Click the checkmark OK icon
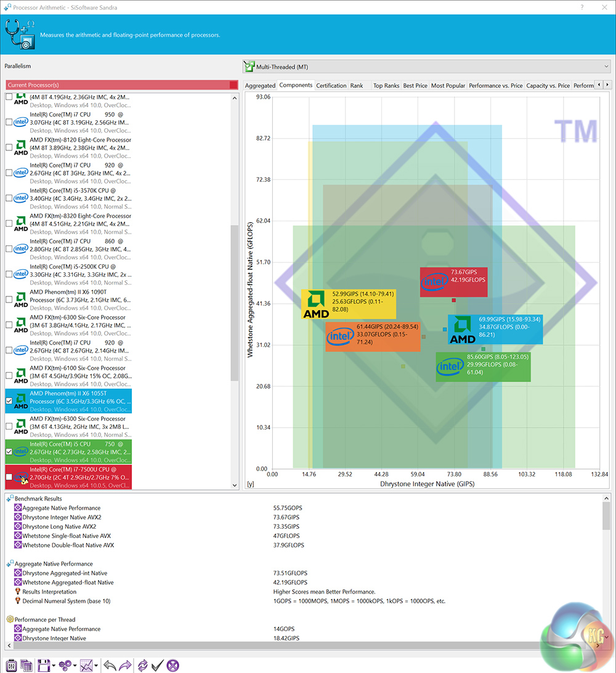The image size is (616, 673). click(157, 665)
